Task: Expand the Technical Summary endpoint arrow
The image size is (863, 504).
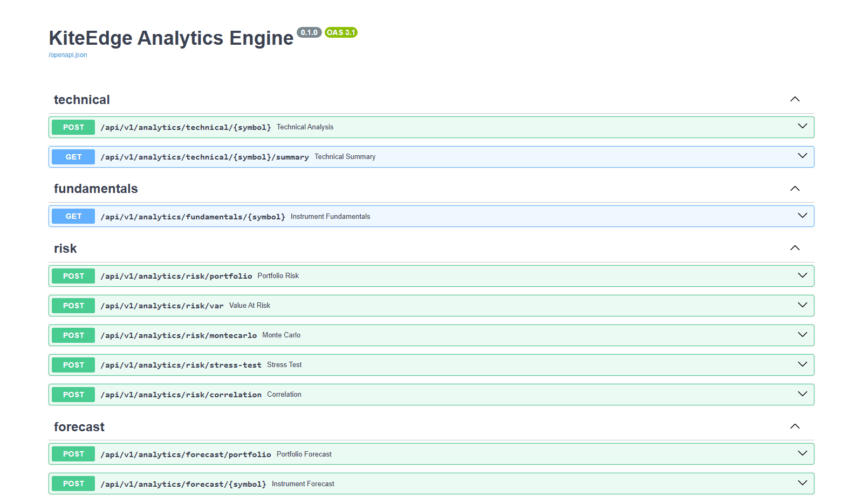Action: point(803,156)
